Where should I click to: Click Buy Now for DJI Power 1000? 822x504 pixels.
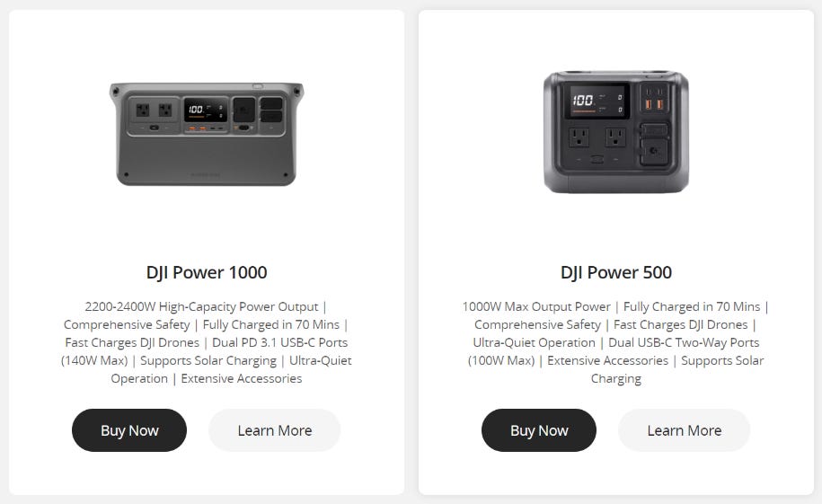[129, 430]
